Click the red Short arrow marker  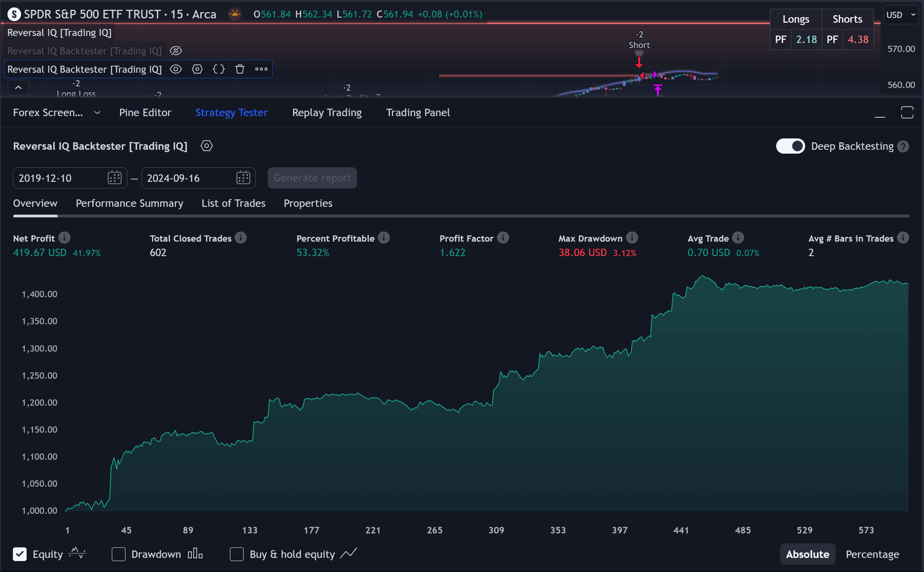coord(639,62)
